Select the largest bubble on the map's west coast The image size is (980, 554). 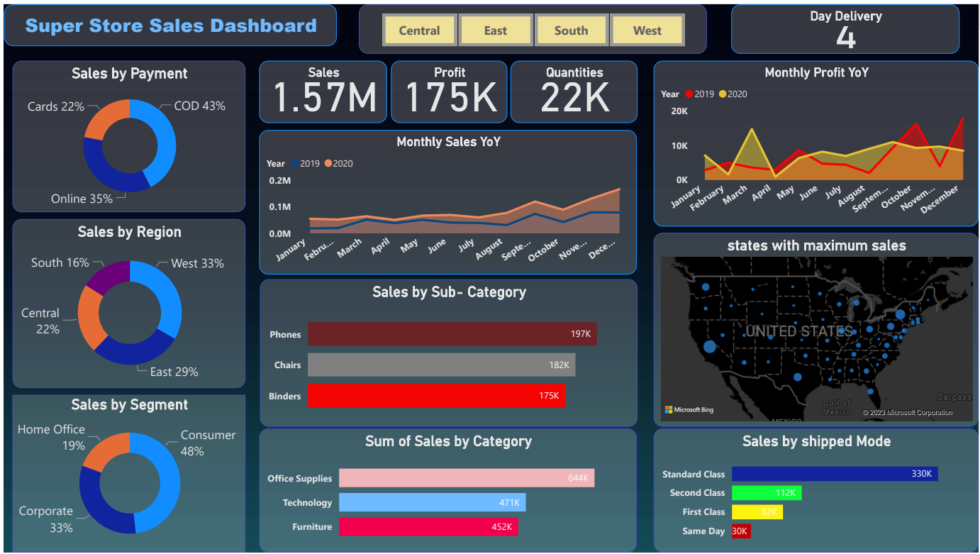point(709,346)
